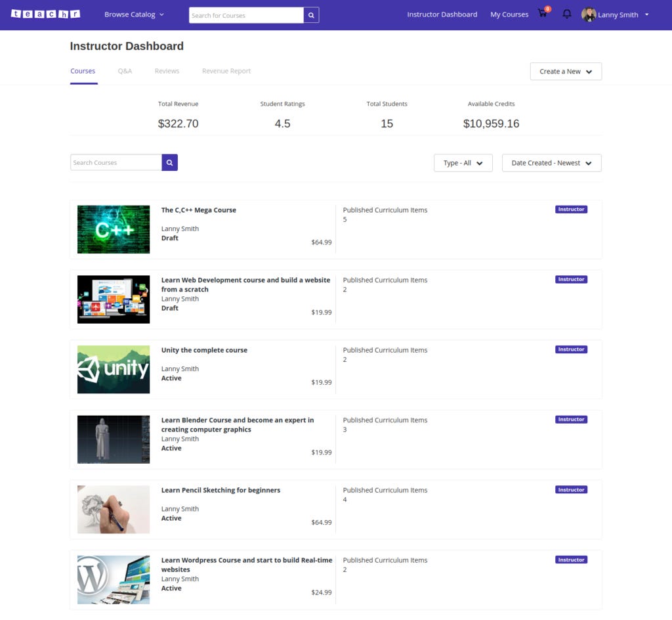Open Learn Pencil Sketching for beginners
The height and width of the screenshot is (620, 672).
pyautogui.click(x=220, y=490)
